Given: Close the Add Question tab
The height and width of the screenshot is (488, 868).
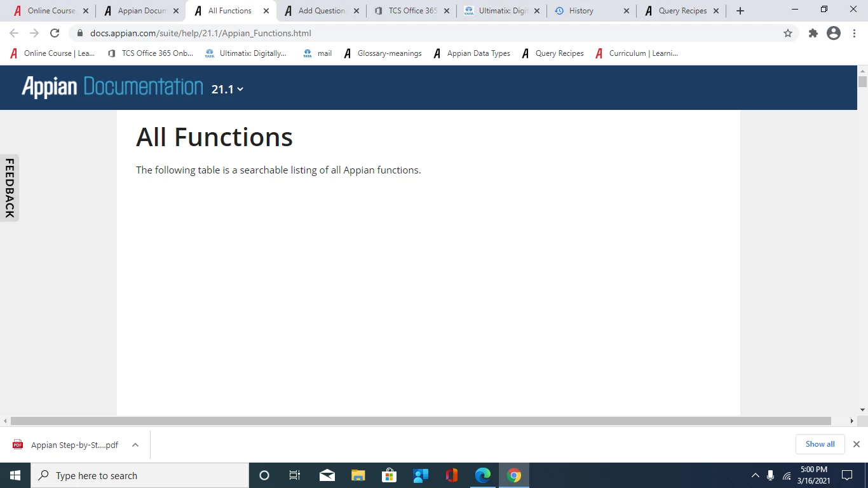Looking at the screenshot, I should pyautogui.click(x=356, y=11).
